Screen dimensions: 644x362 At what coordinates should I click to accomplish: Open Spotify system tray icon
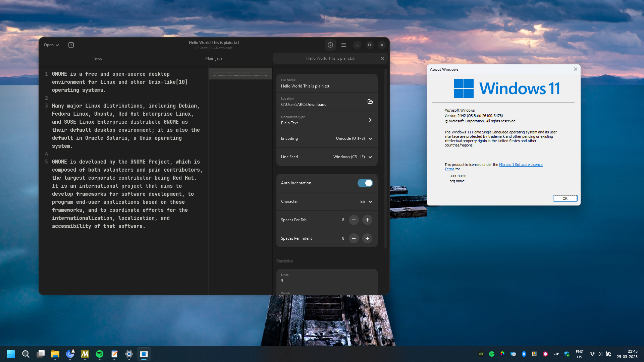coord(492,354)
